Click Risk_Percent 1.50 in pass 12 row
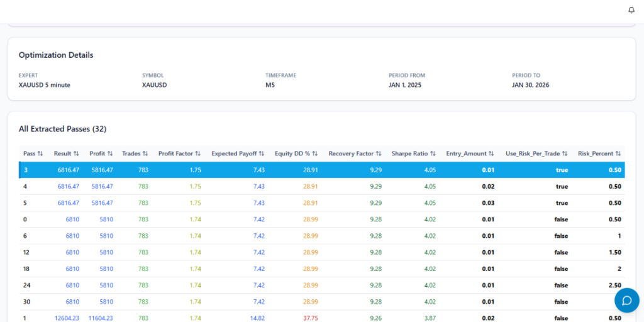This screenshot has width=644, height=322. click(615, 252)
